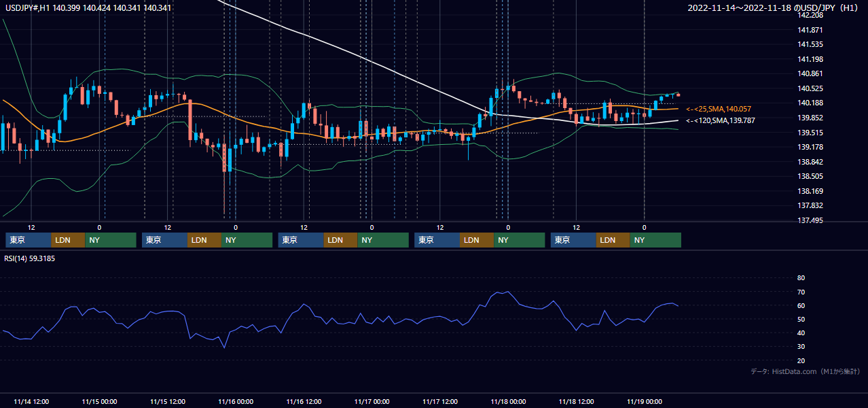Select the 139.178 price axis label
This screenshot has width=868, height=408.
tap(810, 147)
